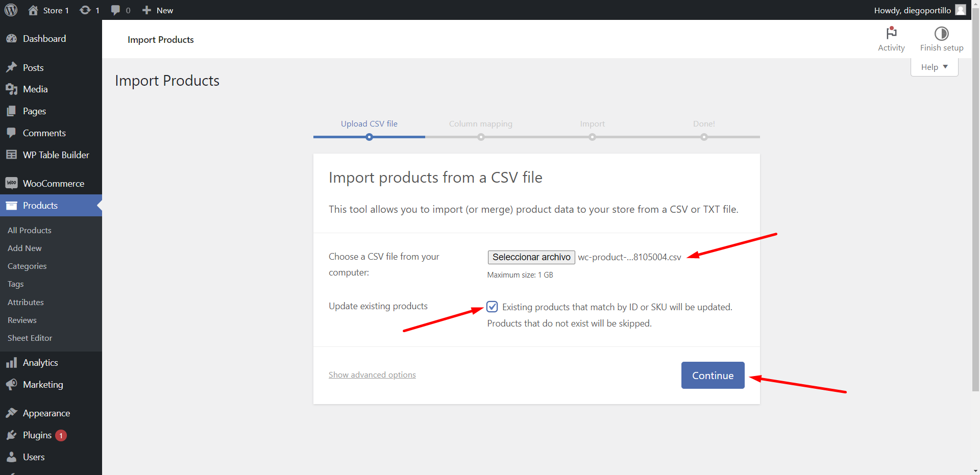Click the Finish setup circle icon
The width and height of the screenshot is (980, 475).
coord(941,34)
